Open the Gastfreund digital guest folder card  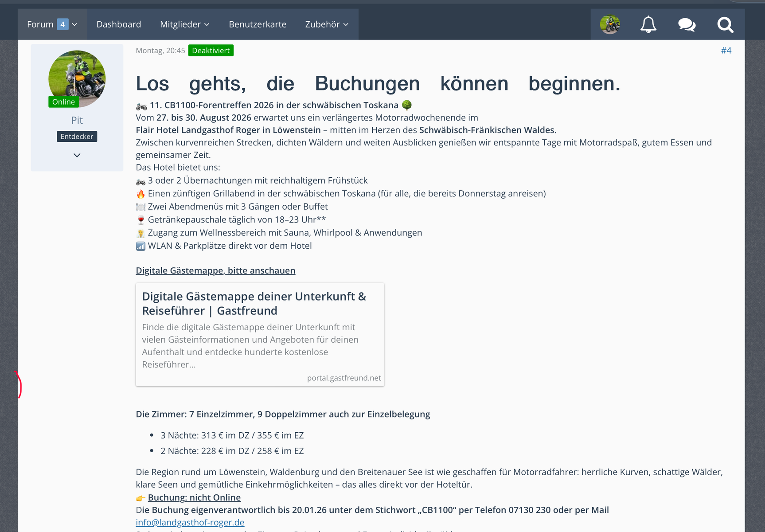click(254, 304)
